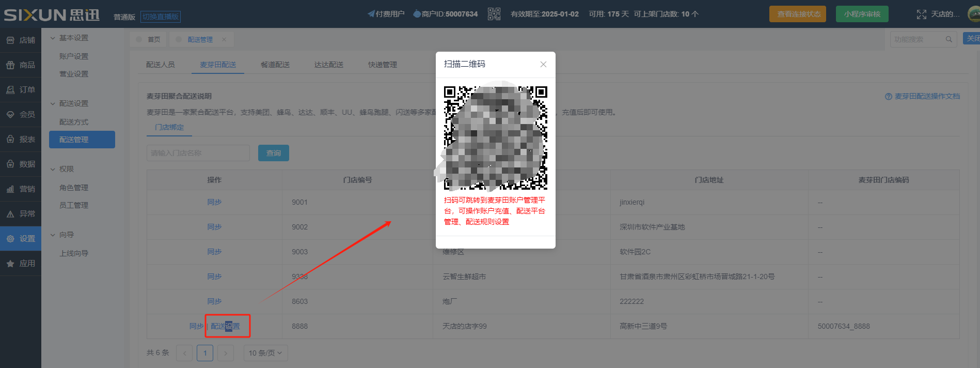Click 同步 for store 8888
Image resolution: width=980 pixels, height=368 pixels.
196,326
